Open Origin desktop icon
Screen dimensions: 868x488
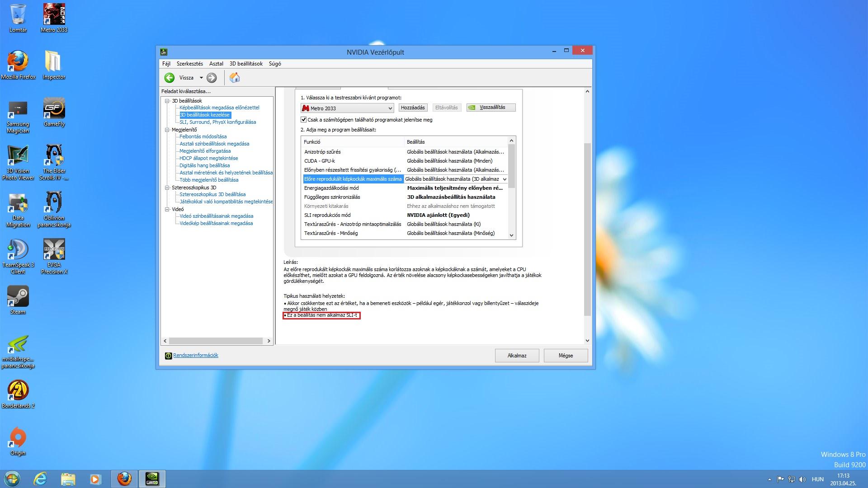click(18, 441)
